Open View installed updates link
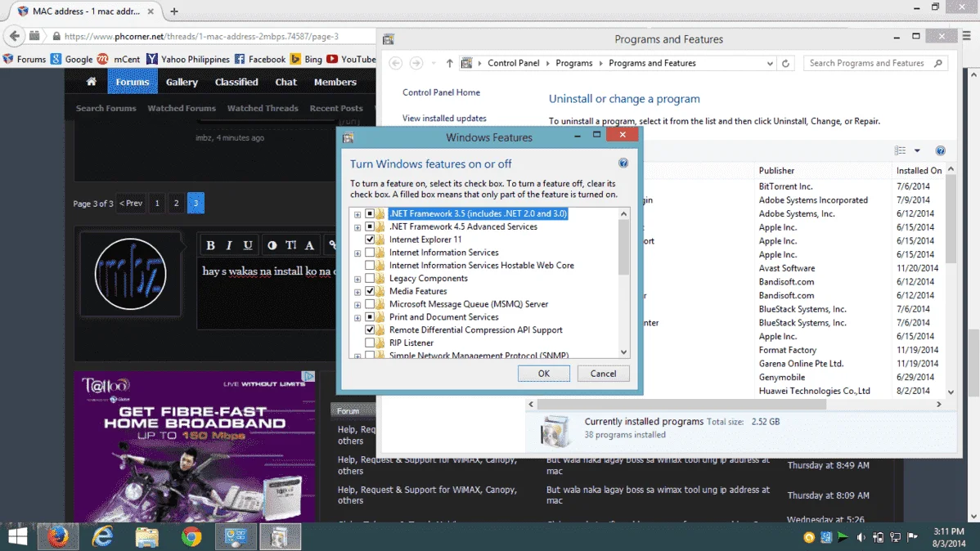980x551 pixels. (x=444, y=118)
